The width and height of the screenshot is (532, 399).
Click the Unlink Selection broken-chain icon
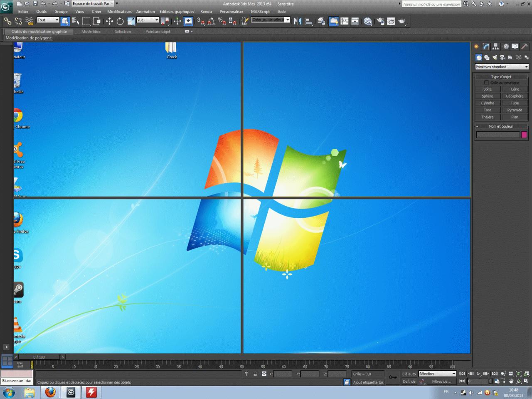click(18, 21)
